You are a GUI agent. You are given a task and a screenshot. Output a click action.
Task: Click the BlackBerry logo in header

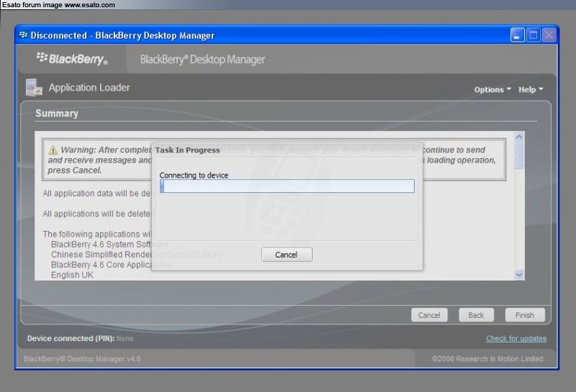pos(72,59)
